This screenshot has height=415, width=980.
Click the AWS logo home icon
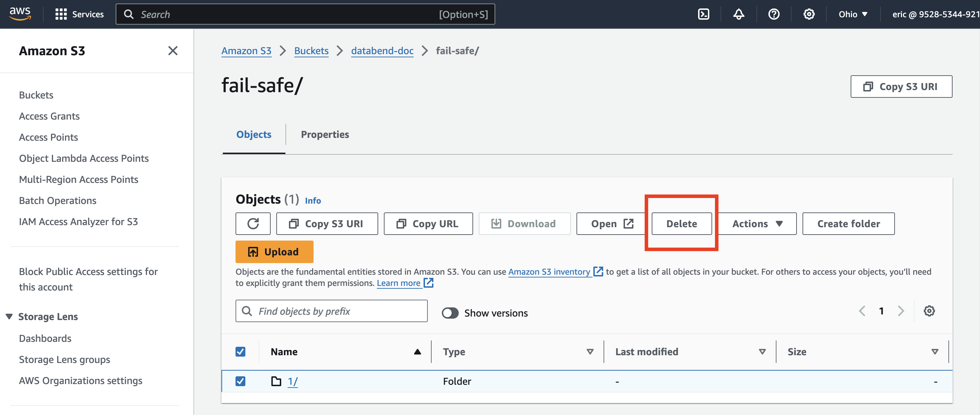(x=20, y=14)
